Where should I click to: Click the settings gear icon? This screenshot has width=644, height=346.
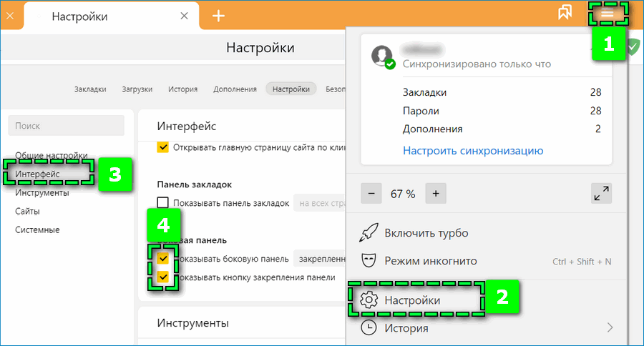pyautogui.click(x=369, y=300)
